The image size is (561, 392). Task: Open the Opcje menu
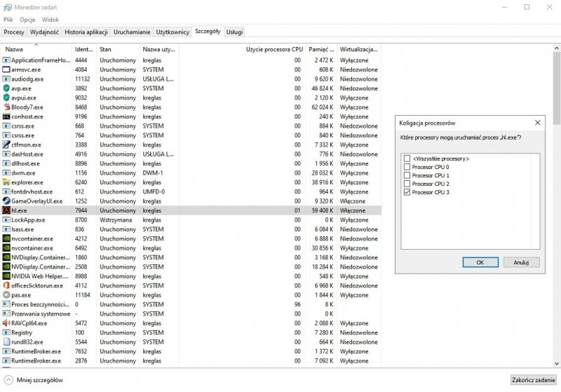click(27, 20)
